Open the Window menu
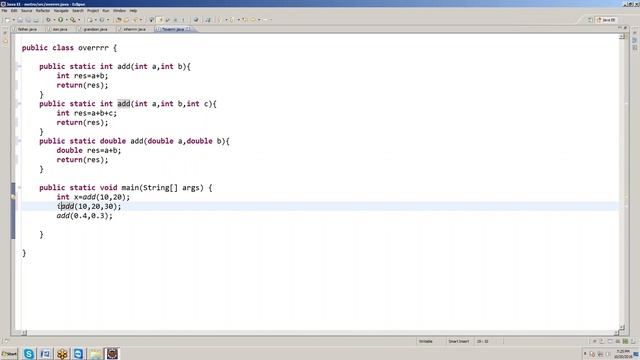Screen dimensions: 640x360 click(120, 11)
